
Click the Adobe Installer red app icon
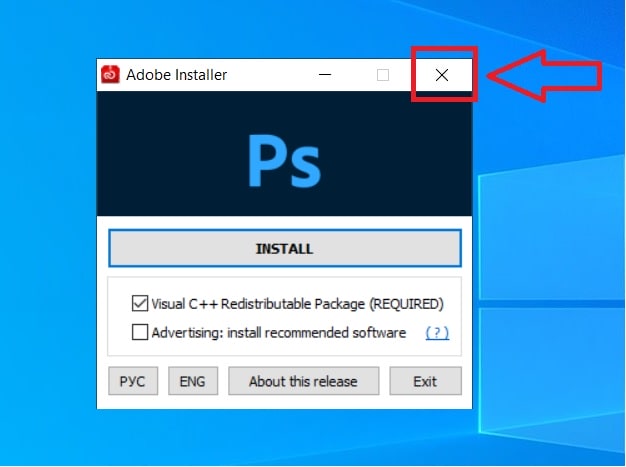pyautogui.click(x=110, y=74)
